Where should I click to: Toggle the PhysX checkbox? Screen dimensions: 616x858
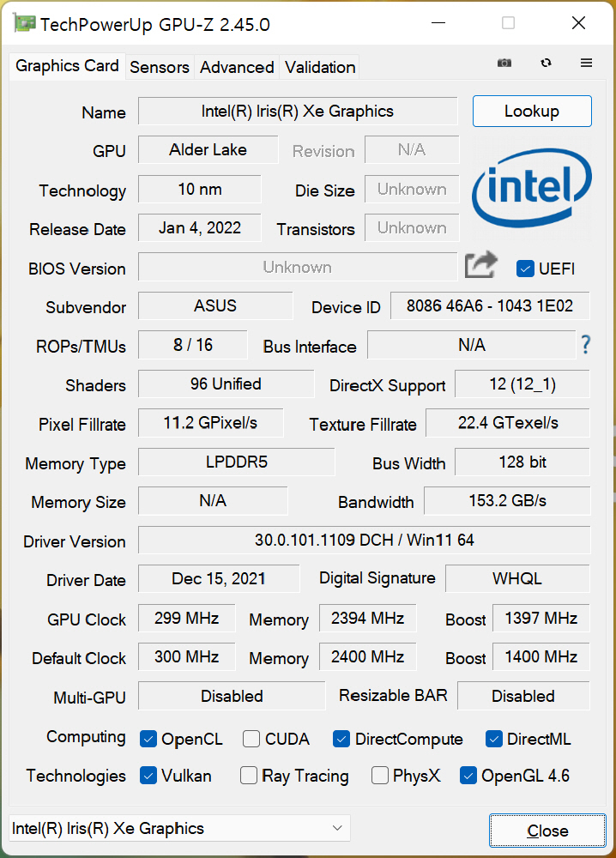click(x=380, y=776)
